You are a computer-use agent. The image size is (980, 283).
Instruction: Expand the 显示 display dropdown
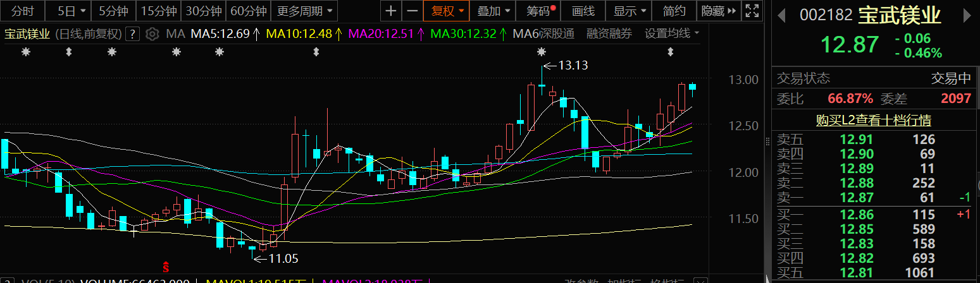[x=630, y=11]
